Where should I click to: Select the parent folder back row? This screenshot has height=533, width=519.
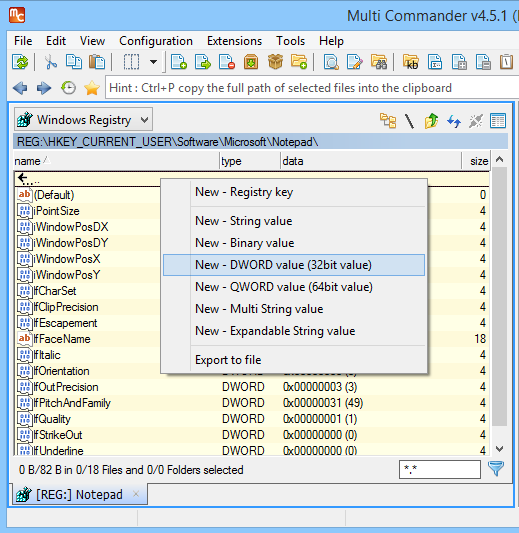[252, 179]
